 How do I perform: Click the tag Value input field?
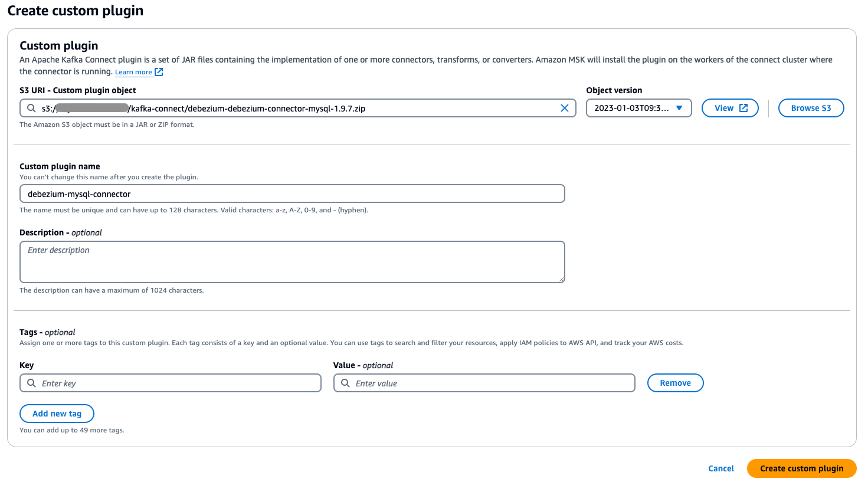click(484, 383)
